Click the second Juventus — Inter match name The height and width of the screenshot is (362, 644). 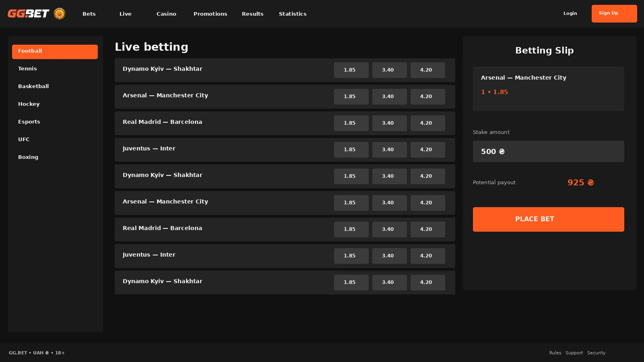tap(149, 255)
